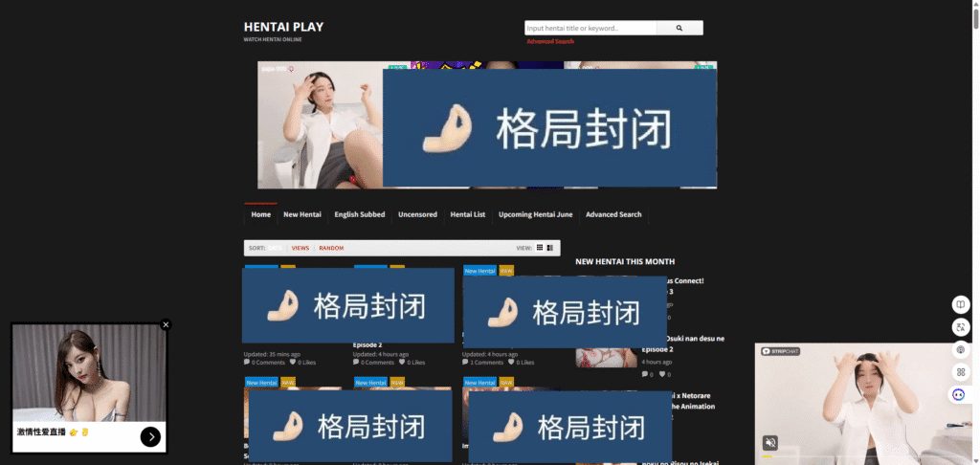The height and width of the screenshot is (465, 980).
Task: Sort listings by Date
Action: (x=275, y=248)
